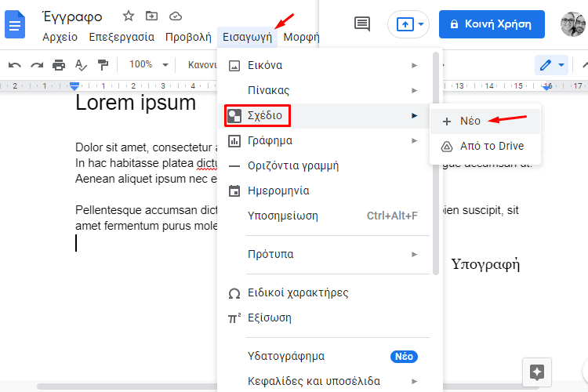588x392 pixels.
Task: Open the account profile picture
Action: (x=573, y=24)
